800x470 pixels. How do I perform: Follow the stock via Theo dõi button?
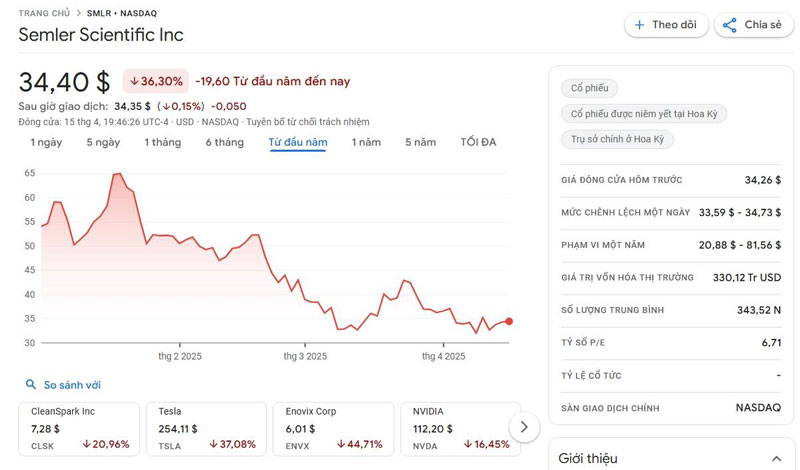click(666, 25)
